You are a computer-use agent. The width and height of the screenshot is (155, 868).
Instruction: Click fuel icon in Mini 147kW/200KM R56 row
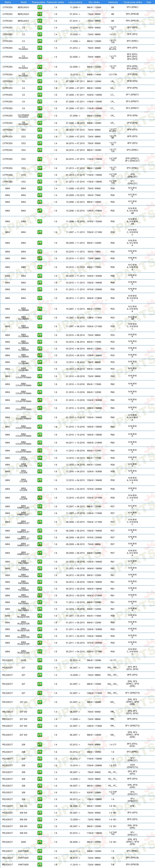[x=40, y=289]
